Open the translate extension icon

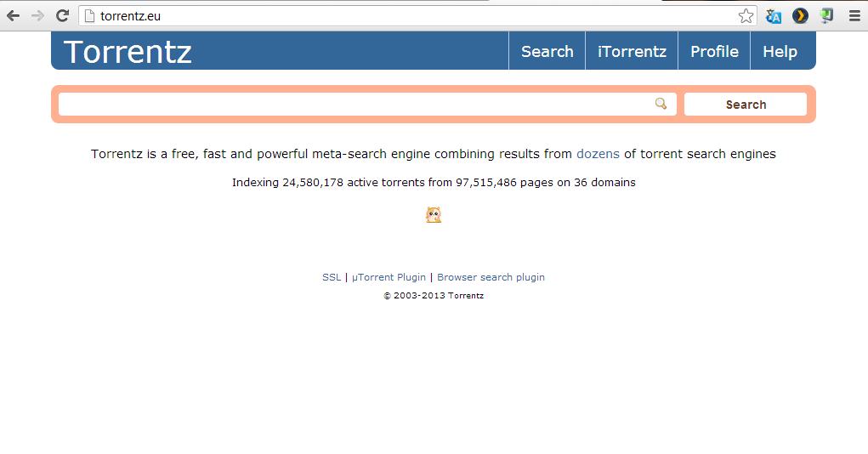click(774, 16)
